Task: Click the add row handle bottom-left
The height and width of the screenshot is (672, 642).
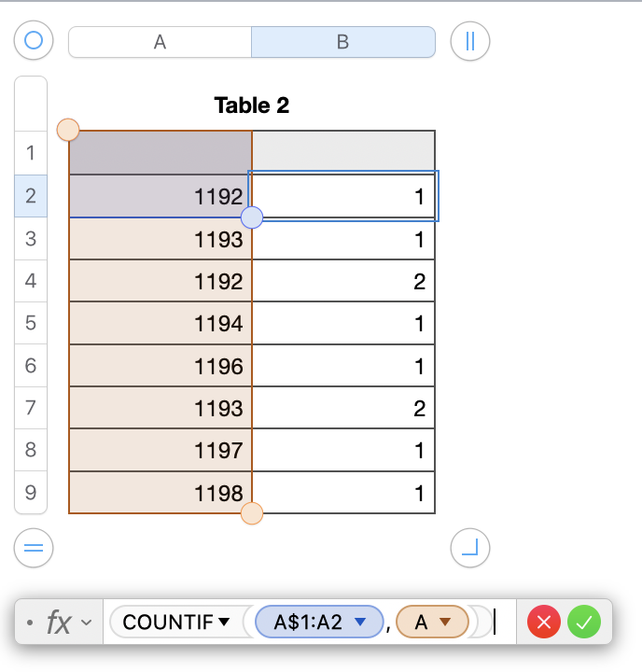Action: point(34,548)
